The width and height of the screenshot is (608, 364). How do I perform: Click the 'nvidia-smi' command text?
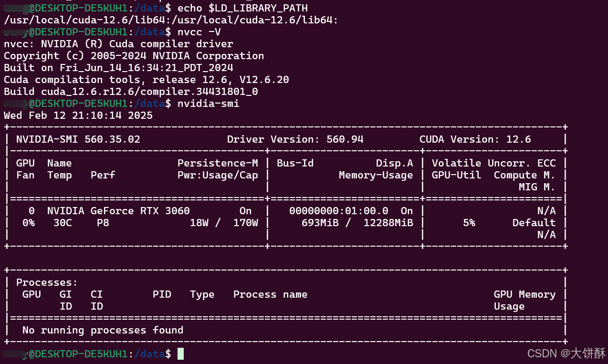(x=209, y=104)
